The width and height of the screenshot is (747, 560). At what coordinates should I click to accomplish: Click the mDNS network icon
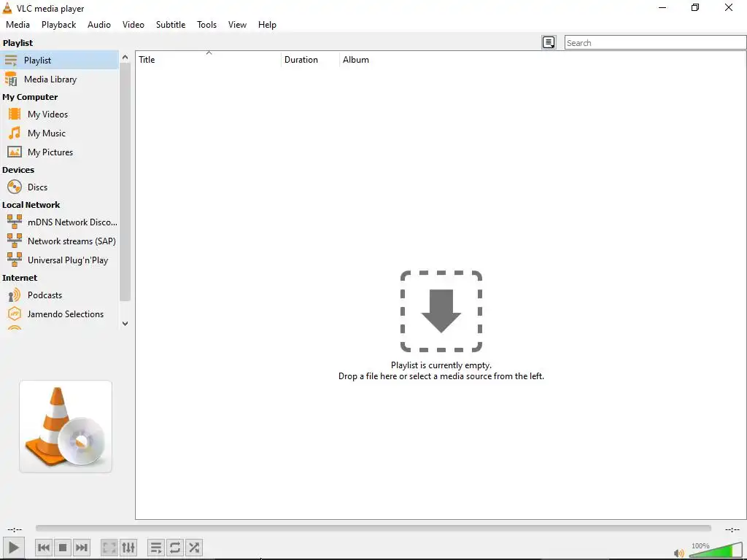[15, 222]
